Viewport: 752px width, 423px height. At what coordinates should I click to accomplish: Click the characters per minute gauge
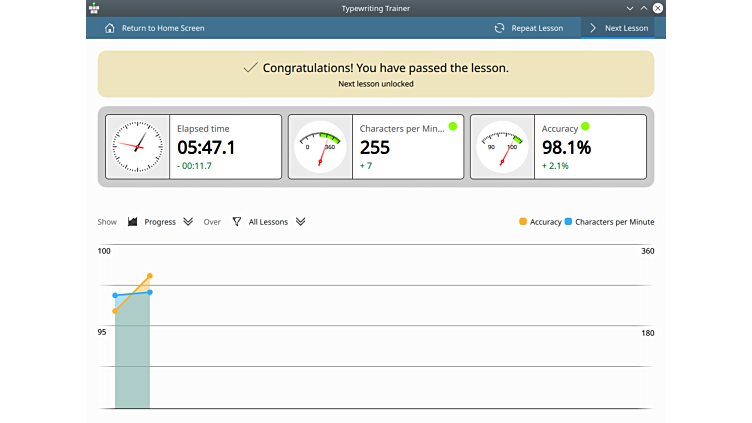(320, 147)
